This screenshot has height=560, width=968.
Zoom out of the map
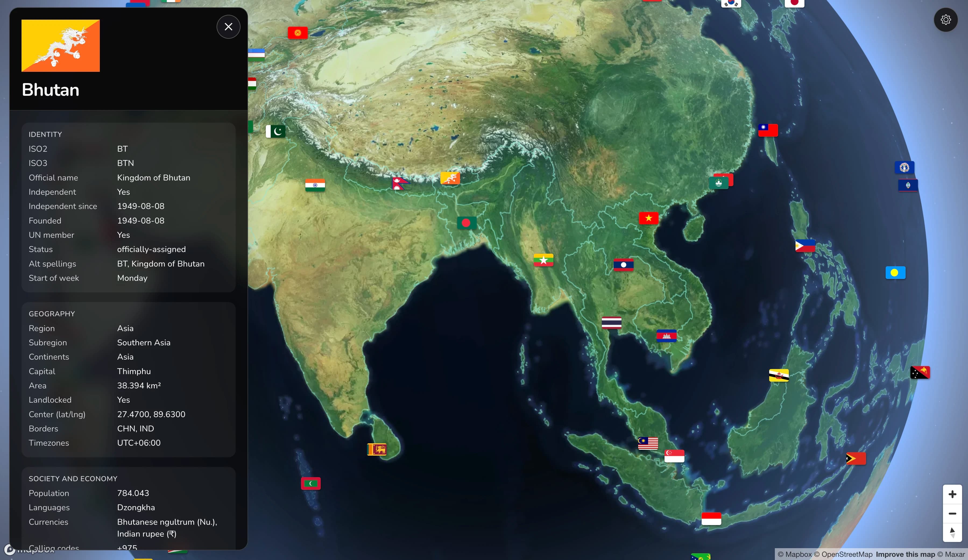[x=952, y=513]
